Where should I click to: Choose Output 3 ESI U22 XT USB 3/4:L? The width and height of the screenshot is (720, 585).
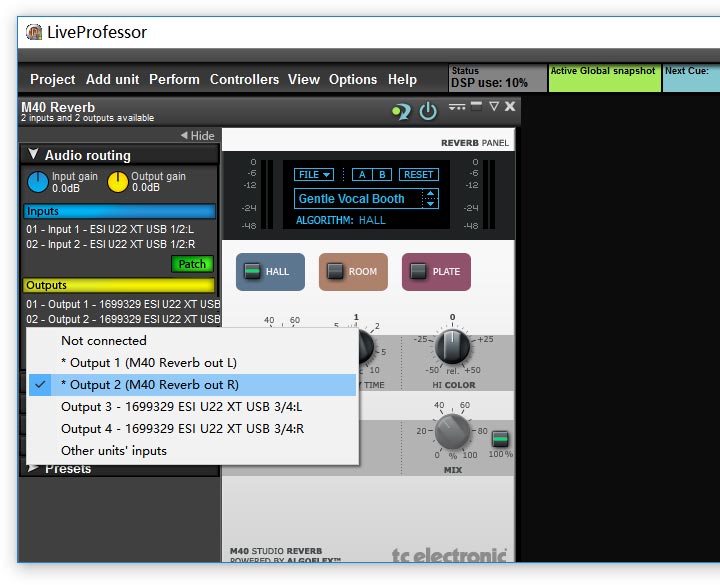pos(192,407)
